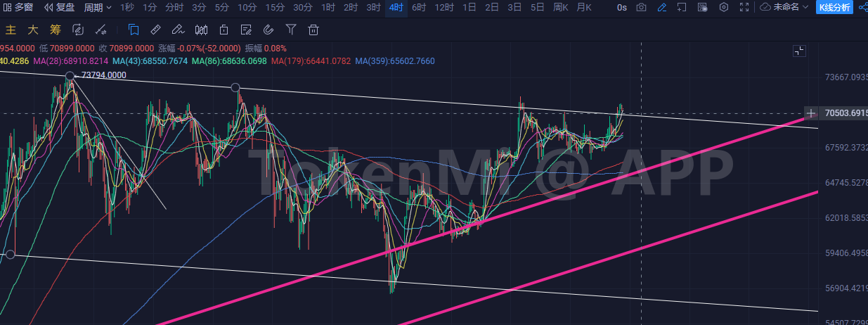Click the funnel filter icon

(x=291, y=30)
